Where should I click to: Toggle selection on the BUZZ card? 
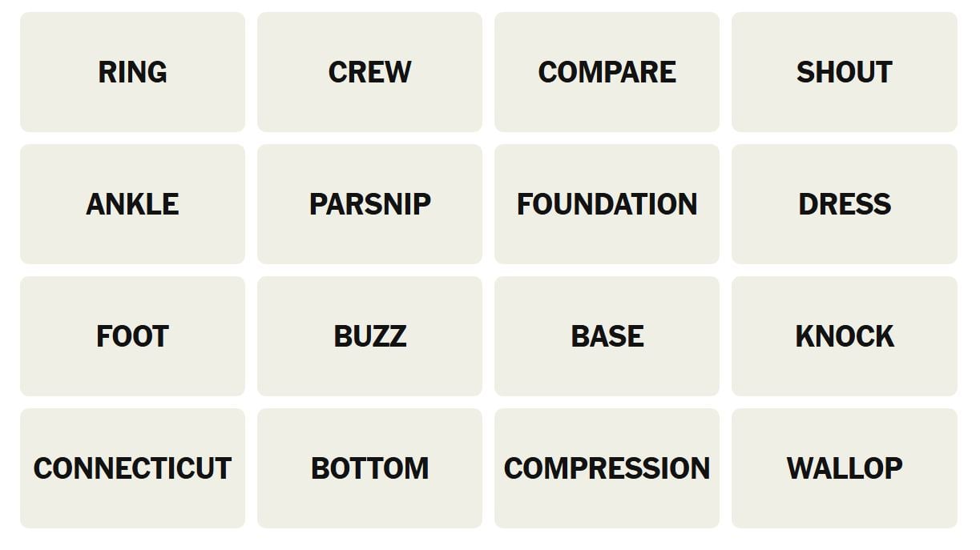click(369, 336)
